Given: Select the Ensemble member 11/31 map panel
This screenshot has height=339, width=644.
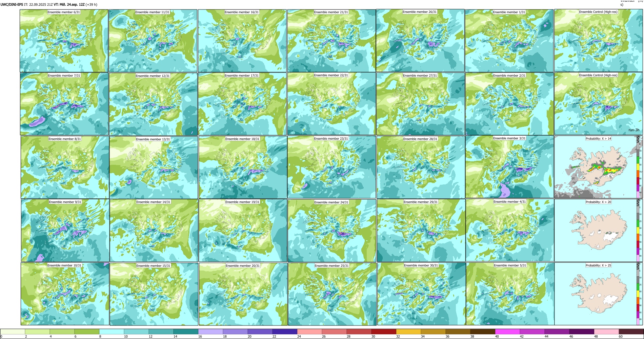Looking at the screenshot, I should [153, 41].
